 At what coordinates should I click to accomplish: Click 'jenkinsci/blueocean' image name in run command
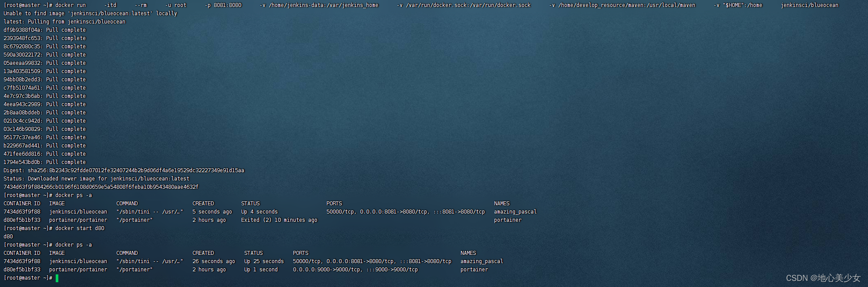coord(809,5)
